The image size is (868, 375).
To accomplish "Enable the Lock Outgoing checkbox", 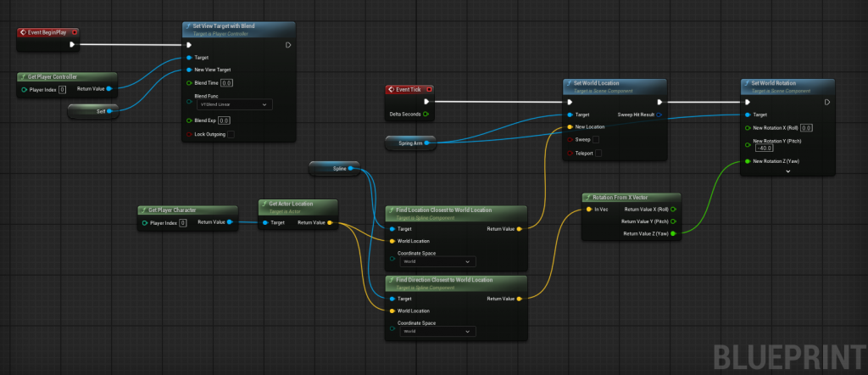I will pyautogui.click(x=231, y=134).
